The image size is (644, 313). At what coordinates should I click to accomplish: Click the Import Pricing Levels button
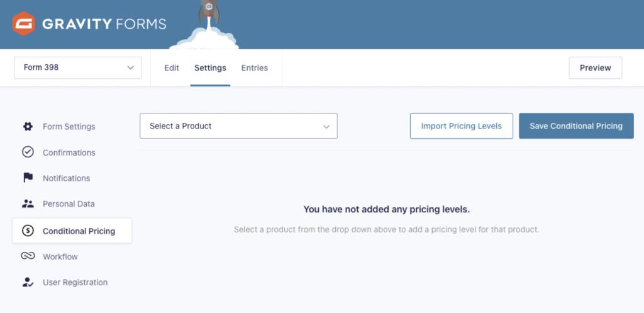coord(462,126)
